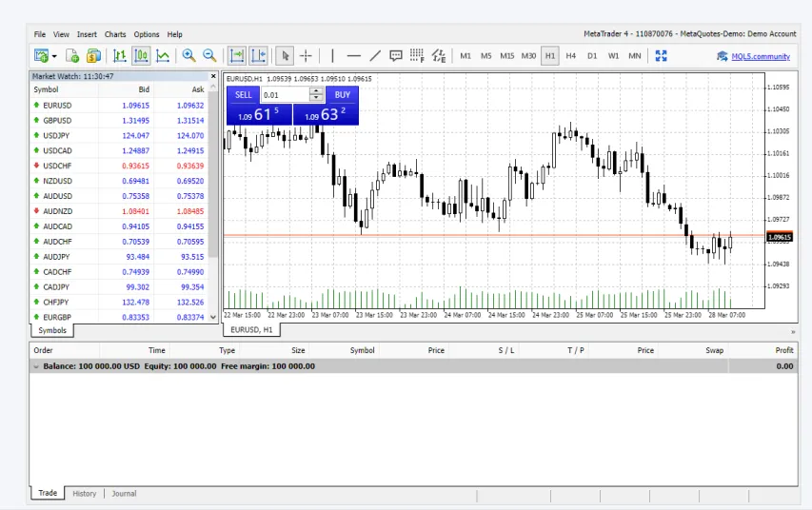Switch to bar chart display
This screenshot has height=510, width=812.
(120, 56)
